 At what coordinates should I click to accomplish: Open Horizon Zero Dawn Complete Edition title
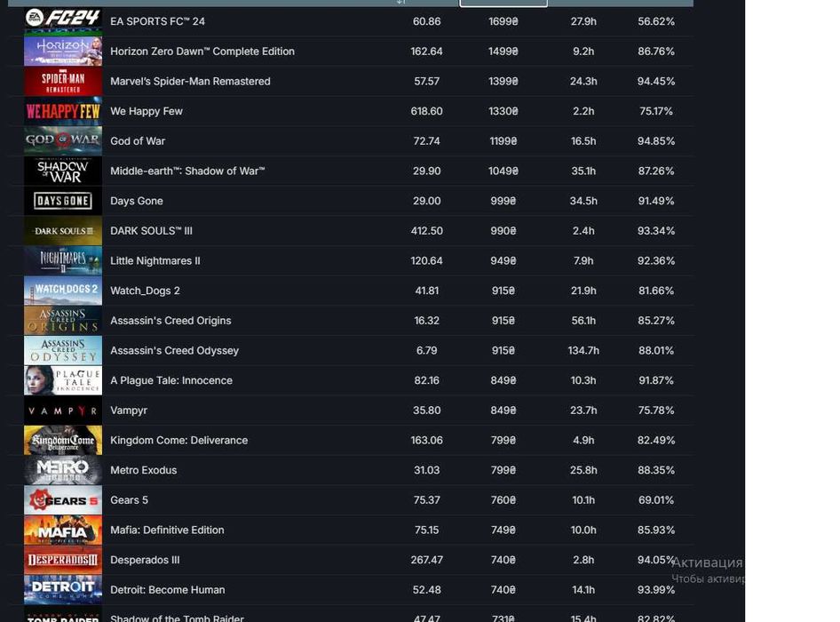202,52
